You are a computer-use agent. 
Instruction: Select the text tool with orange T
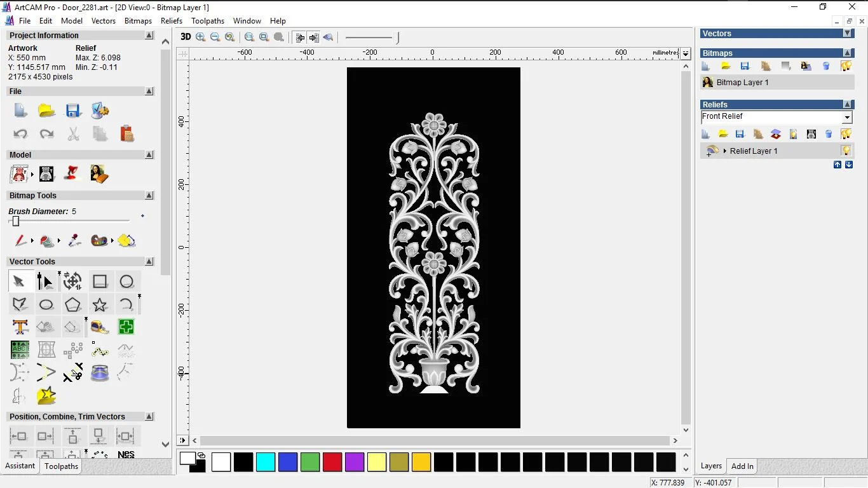20,327
